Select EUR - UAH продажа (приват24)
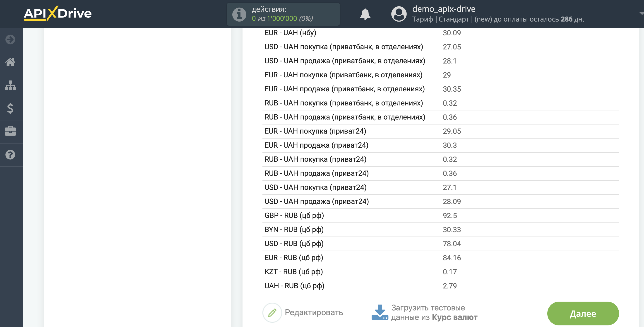The width and height of the screenshot is (644, 327). [440, 145]
